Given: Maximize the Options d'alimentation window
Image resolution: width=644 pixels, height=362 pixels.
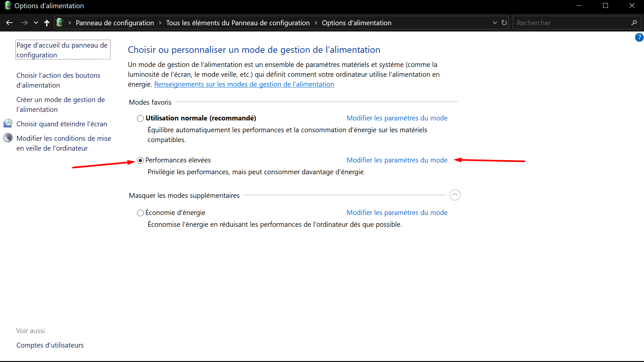Looking at the screenshot, I should coord(606,6).
